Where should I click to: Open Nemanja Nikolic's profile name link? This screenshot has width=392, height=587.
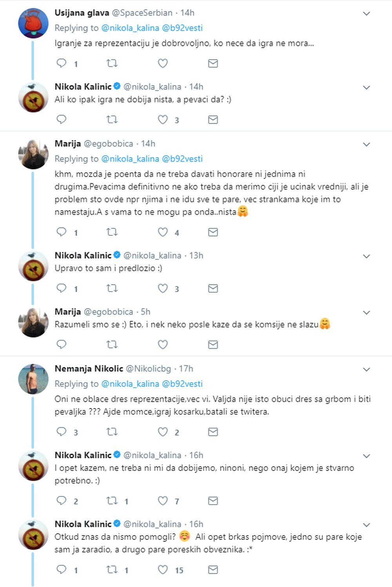[x=89, y=369]
